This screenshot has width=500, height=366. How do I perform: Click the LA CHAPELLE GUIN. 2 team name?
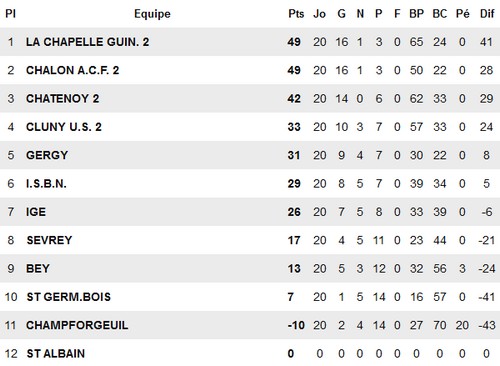click(x=87, y=42)
